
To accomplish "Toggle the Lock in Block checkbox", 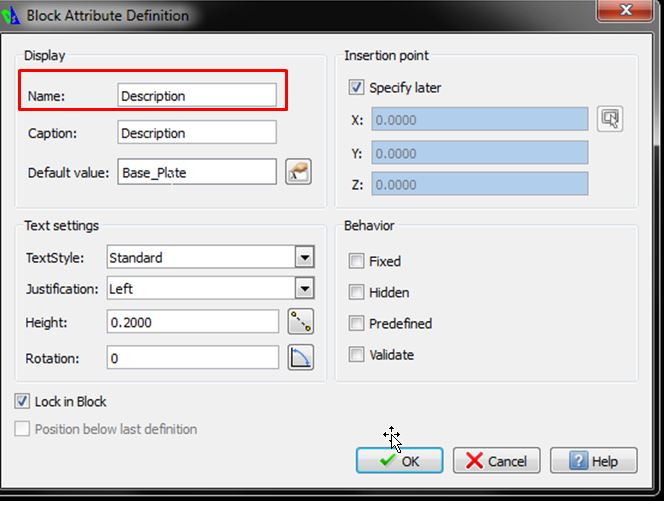I will point(22,401).
